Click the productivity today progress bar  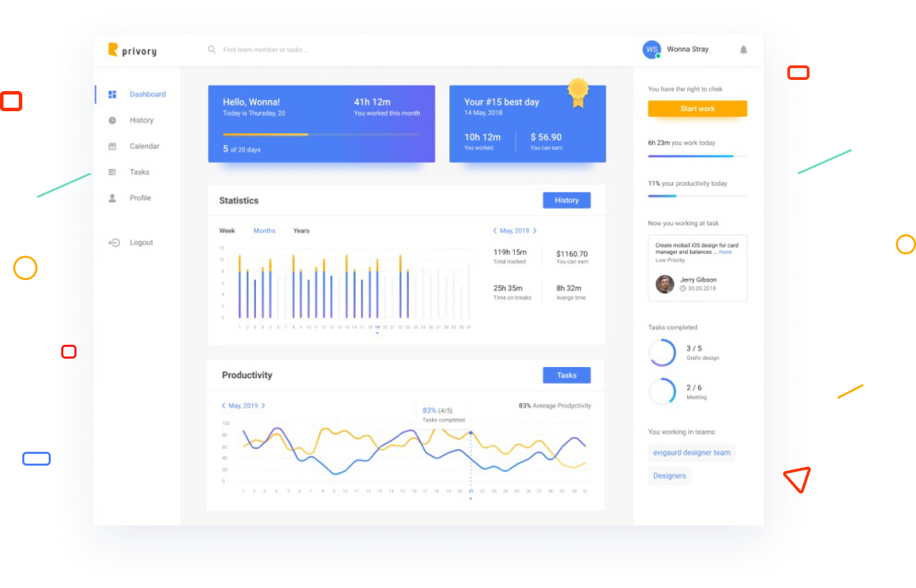point(698,196)
